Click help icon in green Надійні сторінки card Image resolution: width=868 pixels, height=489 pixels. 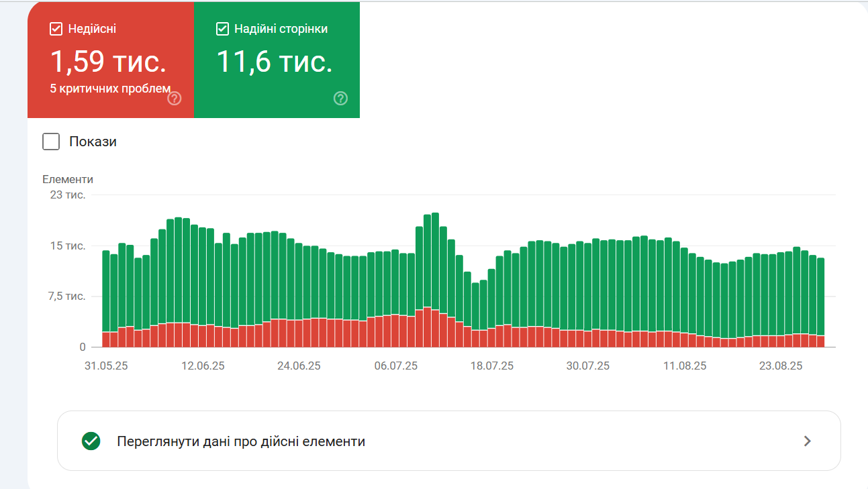tap(340, 99)
